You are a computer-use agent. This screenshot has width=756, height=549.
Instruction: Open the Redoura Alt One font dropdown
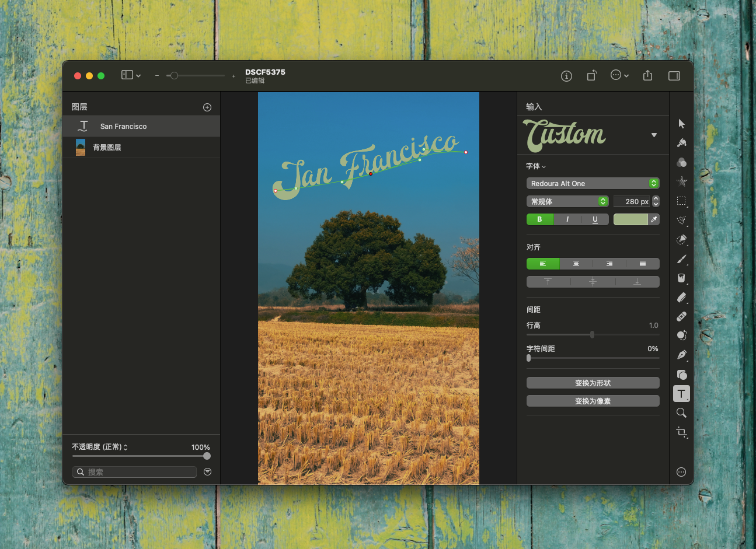(593, 183)
